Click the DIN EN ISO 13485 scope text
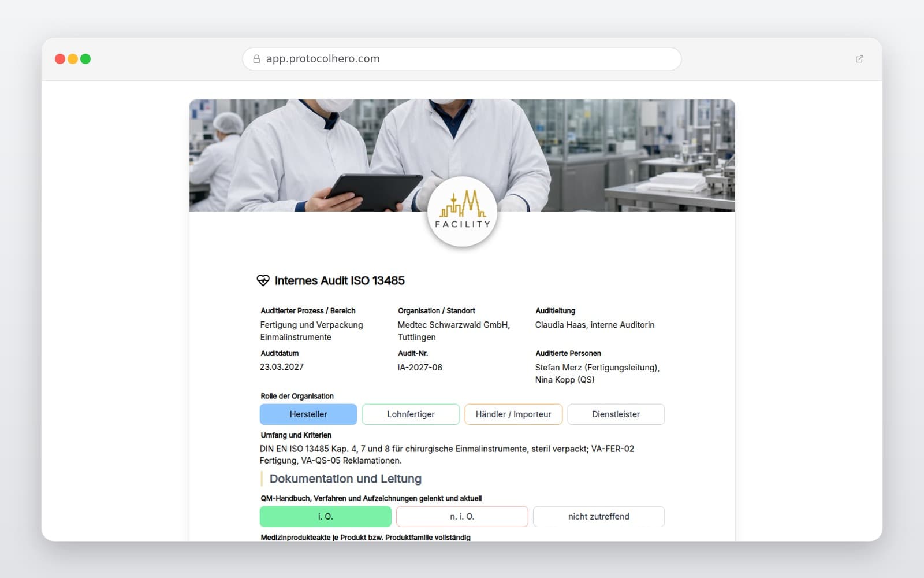The height and width of the screenshot is (578, 924). pyautogui.click(x=447, y=454)
